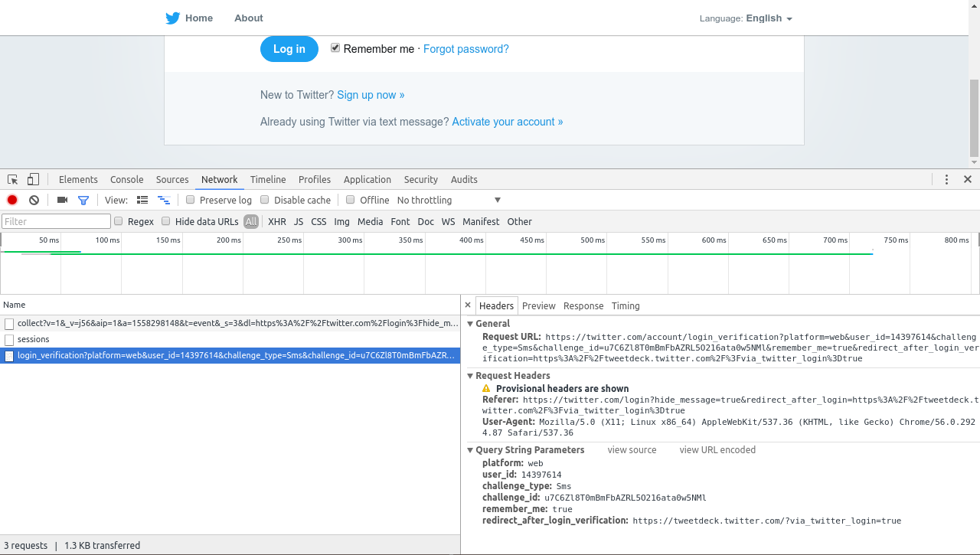Clear the network log
This screenshot has height=555, width=980.
34,200
